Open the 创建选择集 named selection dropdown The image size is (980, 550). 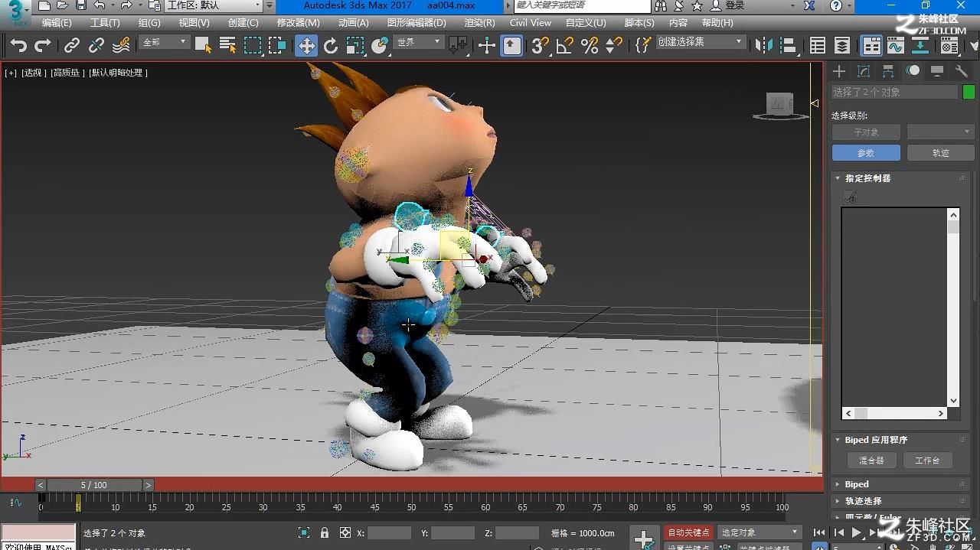700,42
